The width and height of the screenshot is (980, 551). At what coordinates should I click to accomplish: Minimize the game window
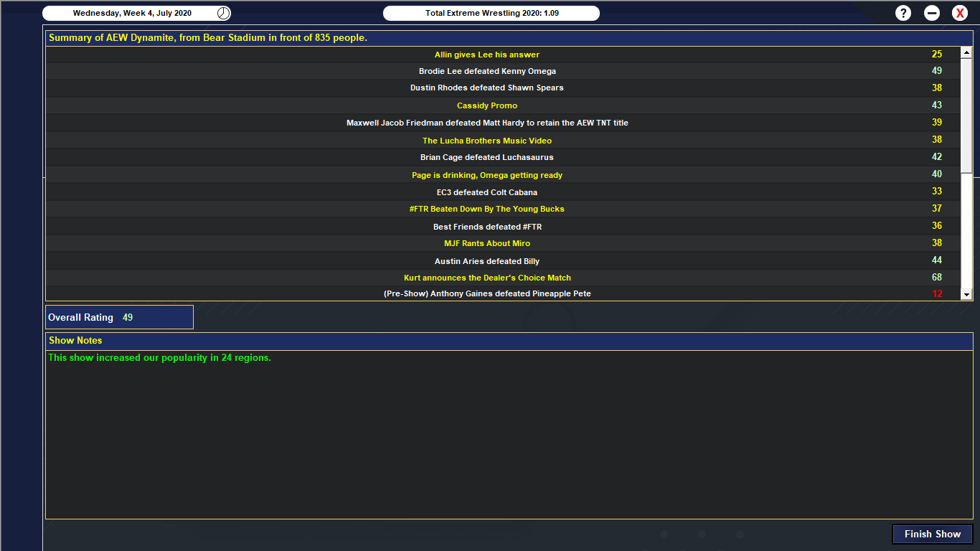932,13
